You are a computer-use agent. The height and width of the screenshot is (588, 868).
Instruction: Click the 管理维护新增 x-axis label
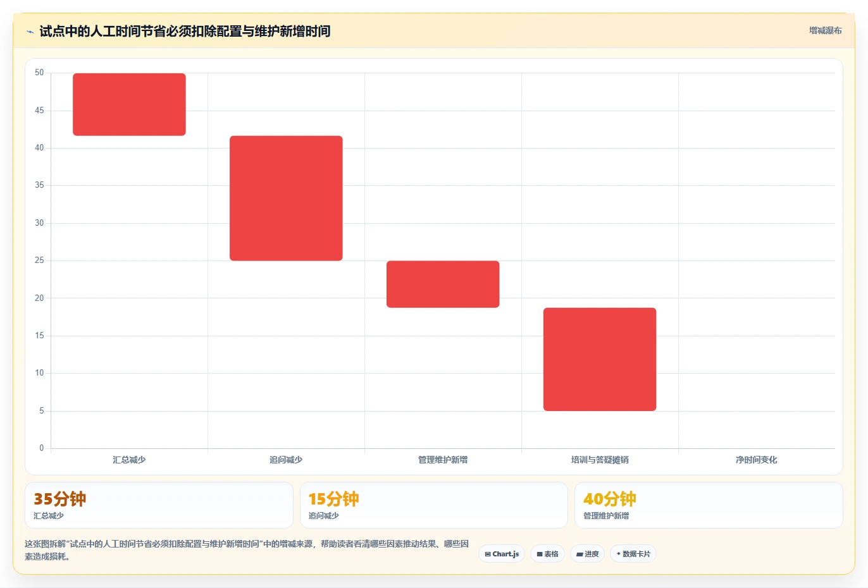pyautogui.click(x=443, y=460)
